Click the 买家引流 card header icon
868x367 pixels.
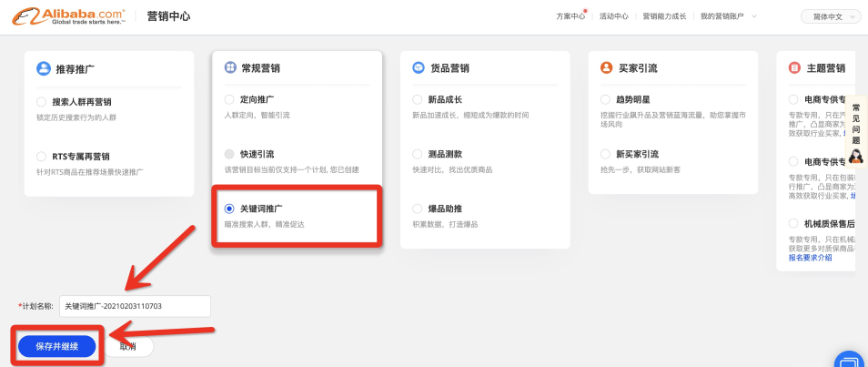tap(607, 68)
